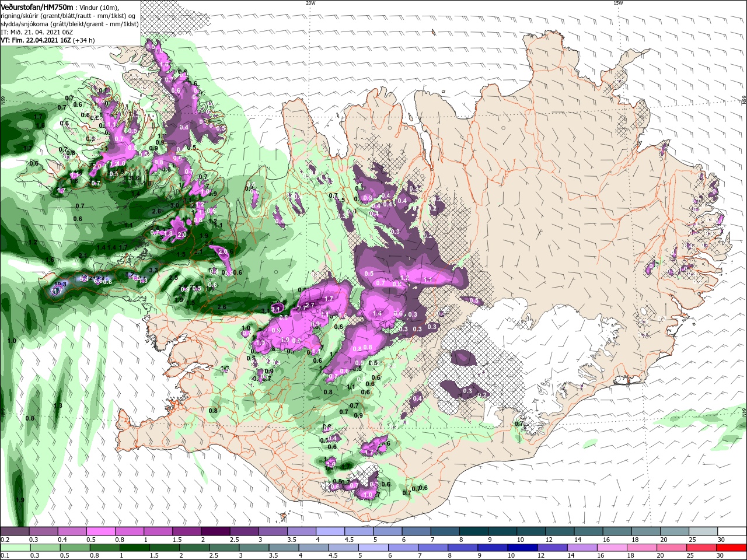The height and width of the screenshot is (560, 747).
Task: Click the 3.0 precipitation value on map
Action: tap(174, 205)
